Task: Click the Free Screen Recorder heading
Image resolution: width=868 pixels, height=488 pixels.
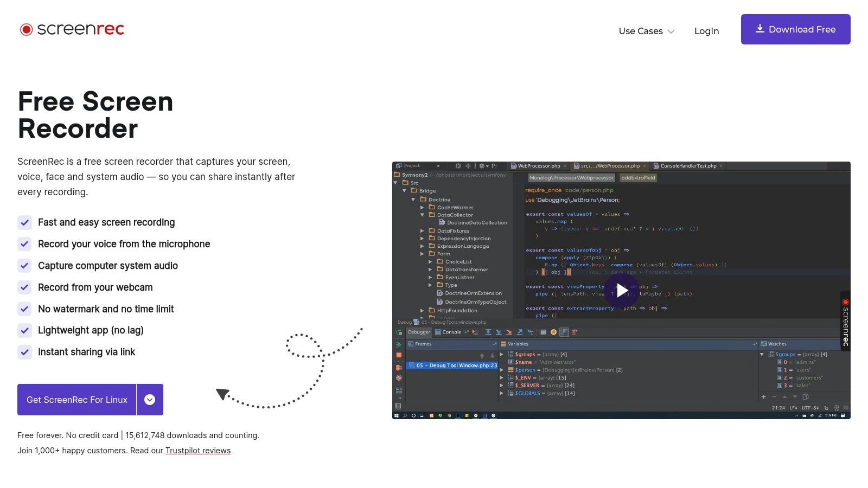Action: tap(95, 115)
